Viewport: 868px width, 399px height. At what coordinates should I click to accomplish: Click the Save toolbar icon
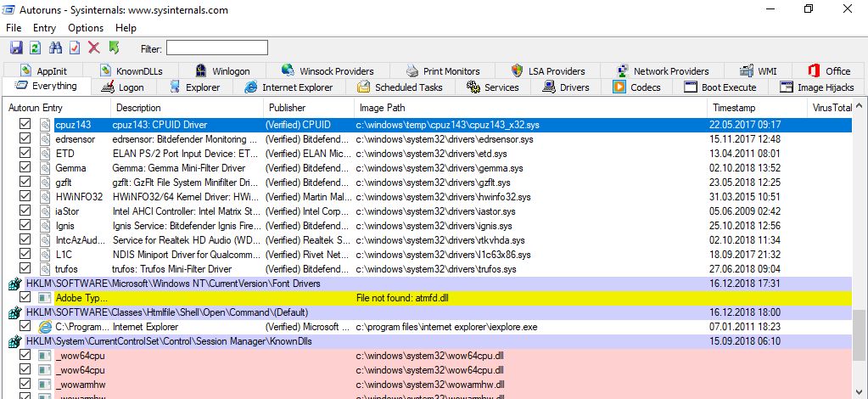pyautogui.click(x=16, y=48)
